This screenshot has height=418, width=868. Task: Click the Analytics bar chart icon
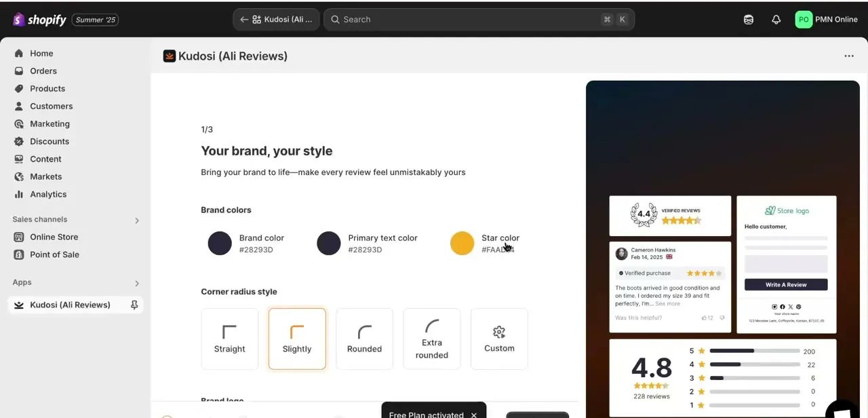point(19,194)
